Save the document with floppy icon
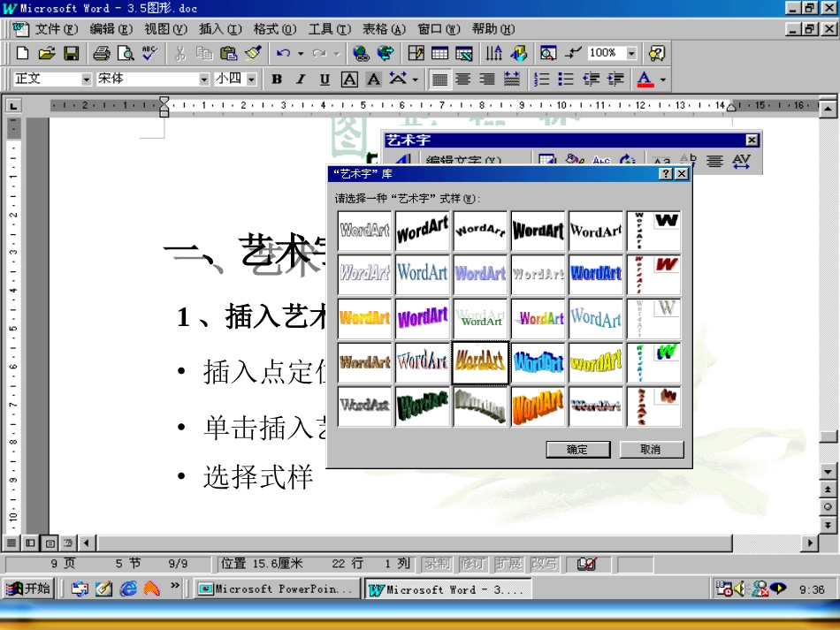 tap(72, 53)
